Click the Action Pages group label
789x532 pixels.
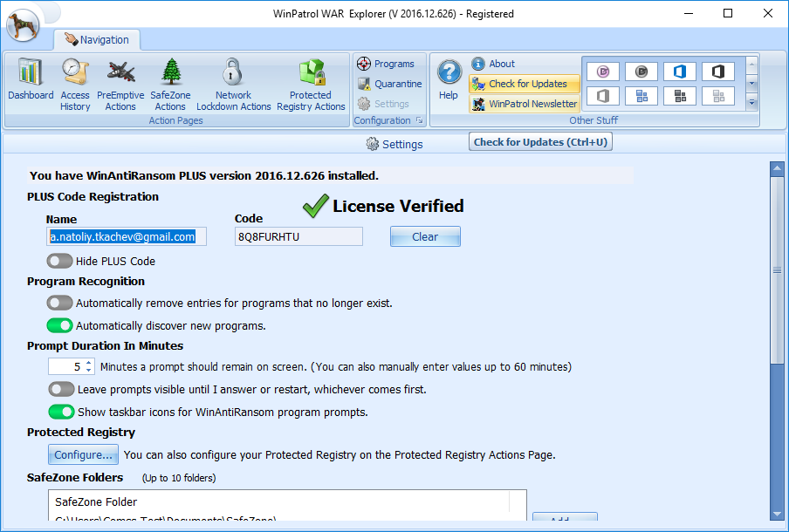click(x=175, y=120)
